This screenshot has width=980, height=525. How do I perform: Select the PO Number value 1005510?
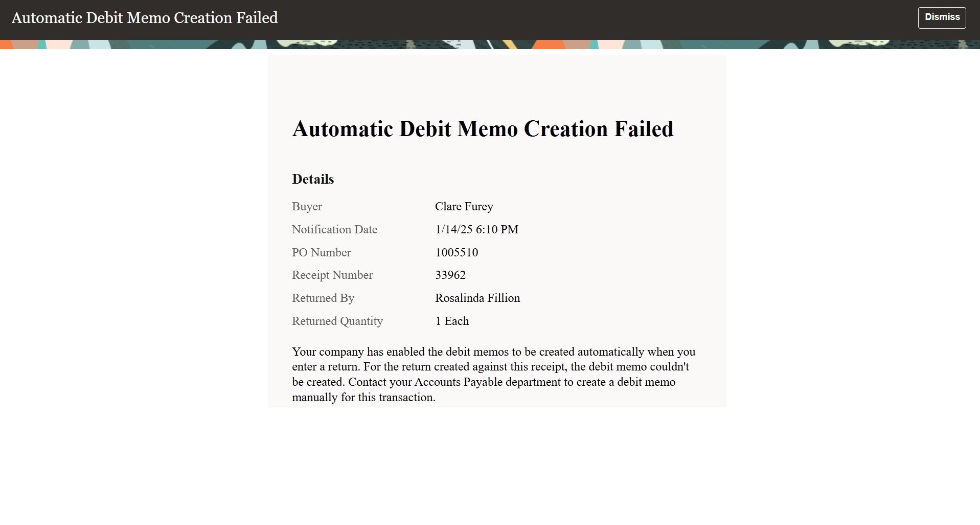pos(457,252)
